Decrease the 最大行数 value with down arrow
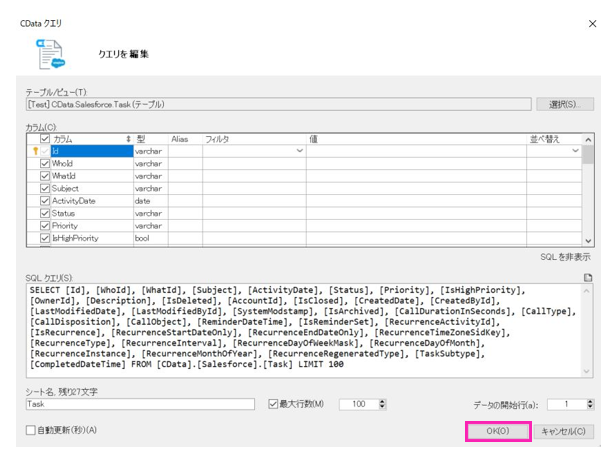This screenshot has height=466, width=613. (x=382, y=407)
